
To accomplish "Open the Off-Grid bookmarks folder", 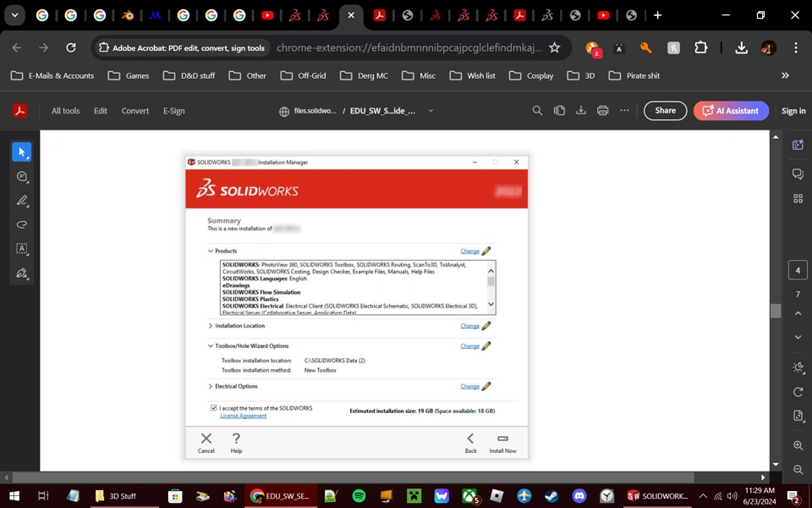I will (304, 75).
